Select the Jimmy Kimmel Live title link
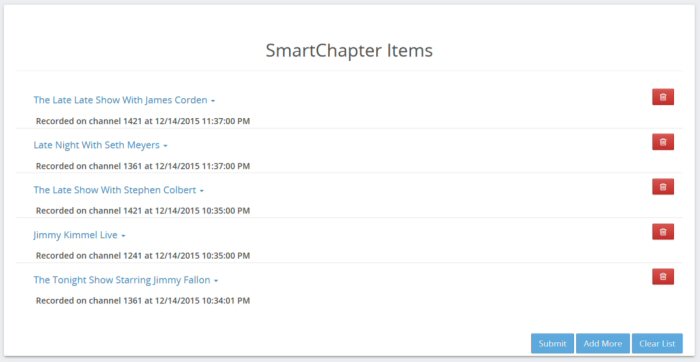700x362 pixels. coord(75,235)
